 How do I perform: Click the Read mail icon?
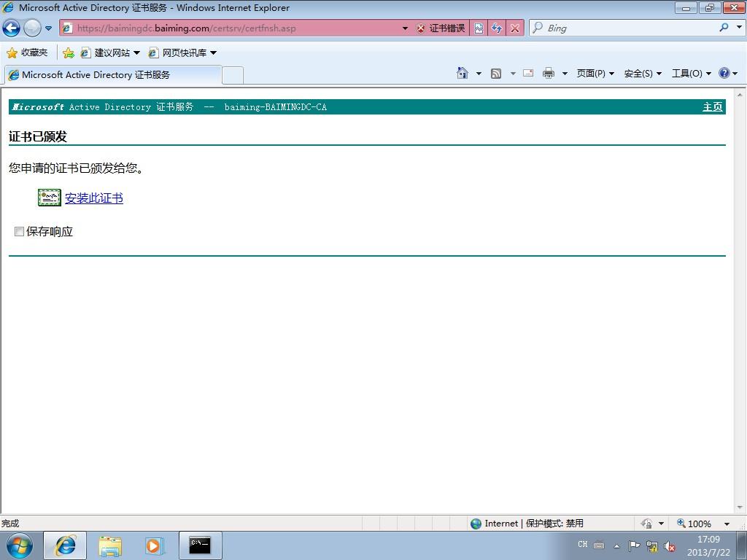[528, 73]
